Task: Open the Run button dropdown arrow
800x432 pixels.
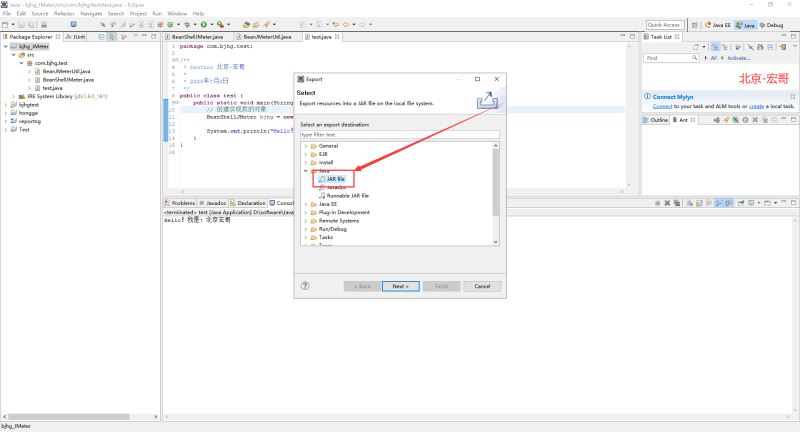Action: pyautogui.click(x=212, y=24)
